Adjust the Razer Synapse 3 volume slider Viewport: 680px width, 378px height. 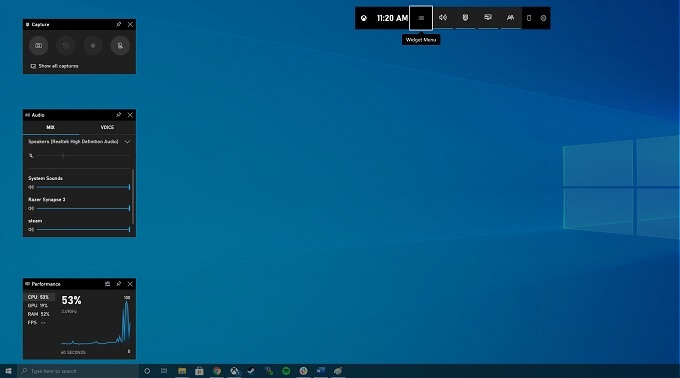click(x=83, y=209)
